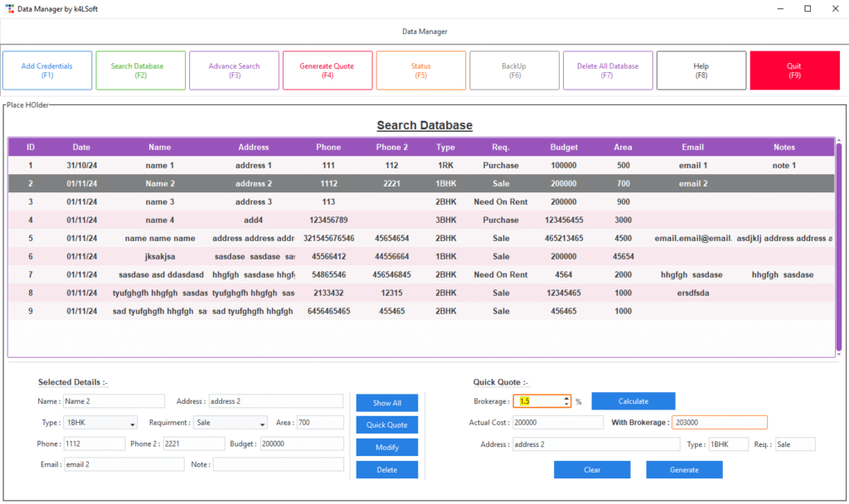Increase Brokerage percentage with up arrow
This screenshot has width=849, height=504.
click(x=566, y=398)
